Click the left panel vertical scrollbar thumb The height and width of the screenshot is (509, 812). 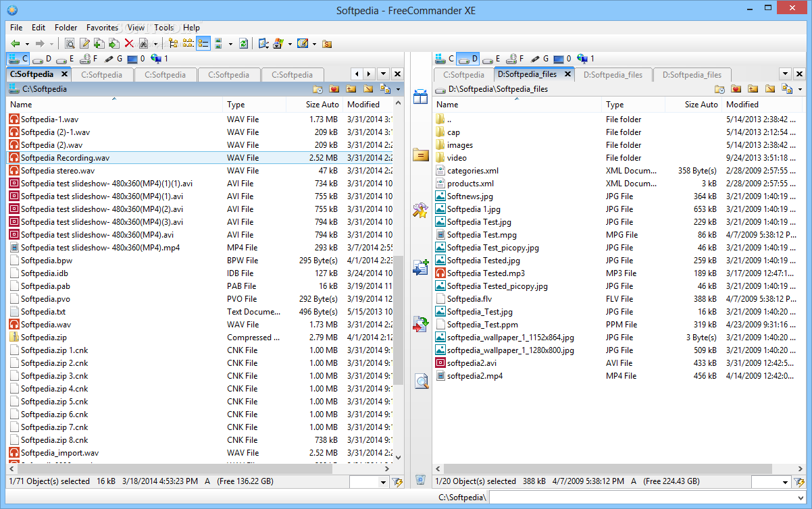pyautogui.click(x=398, y=321)
